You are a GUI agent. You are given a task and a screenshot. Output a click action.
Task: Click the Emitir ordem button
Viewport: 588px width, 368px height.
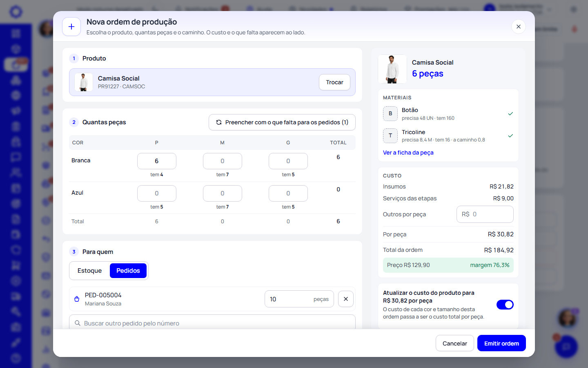tap(501, 343)
